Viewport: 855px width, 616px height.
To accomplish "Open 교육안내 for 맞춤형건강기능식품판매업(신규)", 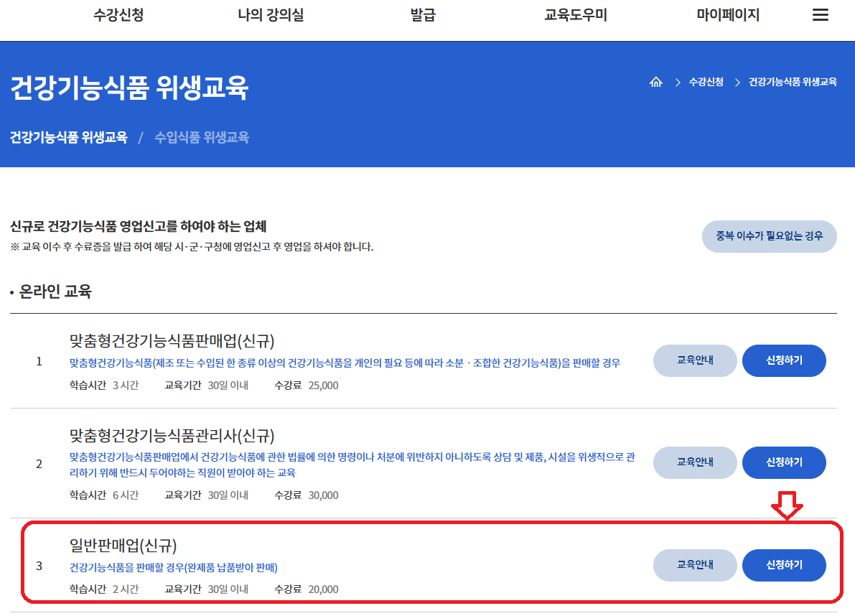I will (x=694, y=360).
